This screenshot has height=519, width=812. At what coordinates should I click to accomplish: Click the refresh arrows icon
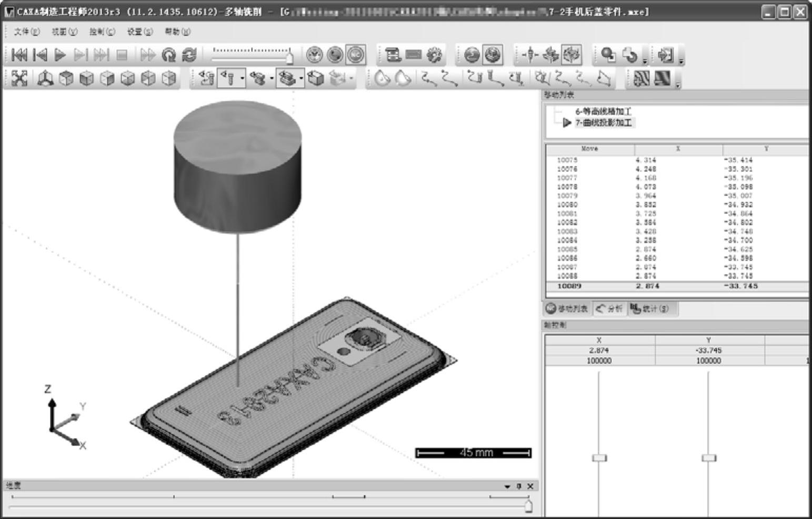pos(189,55)
